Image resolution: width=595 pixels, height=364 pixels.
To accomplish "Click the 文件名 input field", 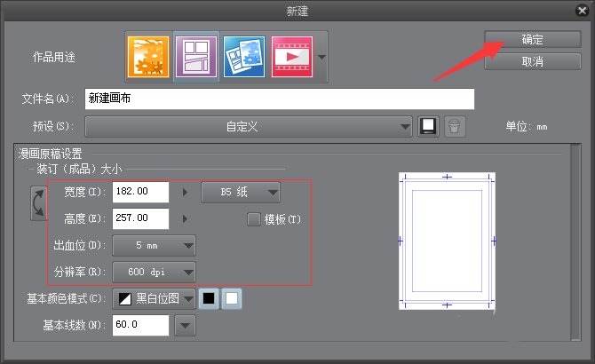I will pyautogui.click(x=280, y=99).
